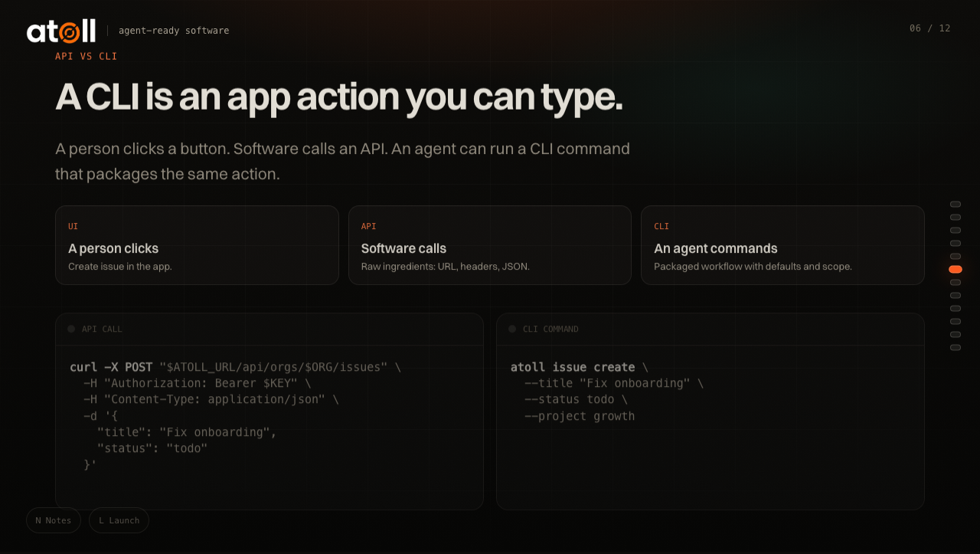Click the "--status todo" flag line
Screen dimensions: 980x554
click(x=576, y=399)
